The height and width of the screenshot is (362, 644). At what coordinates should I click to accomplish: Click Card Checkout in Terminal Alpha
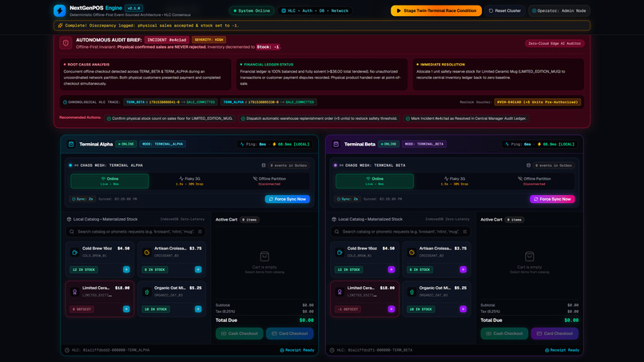pyautogui.click(x=290, y=333)
